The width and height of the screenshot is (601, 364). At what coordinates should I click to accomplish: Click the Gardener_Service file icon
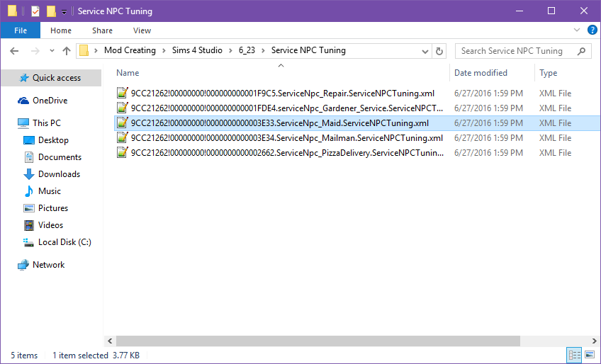[123, 108]
